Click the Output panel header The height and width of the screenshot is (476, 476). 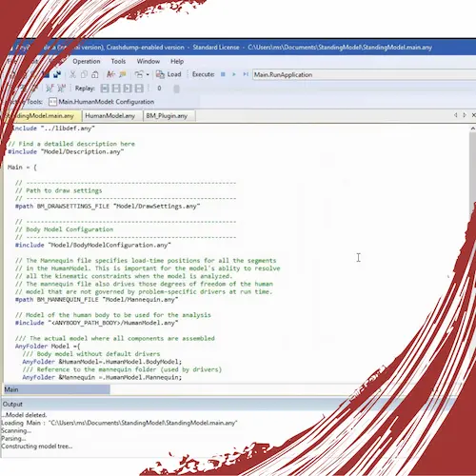click(x=190, y=405)
